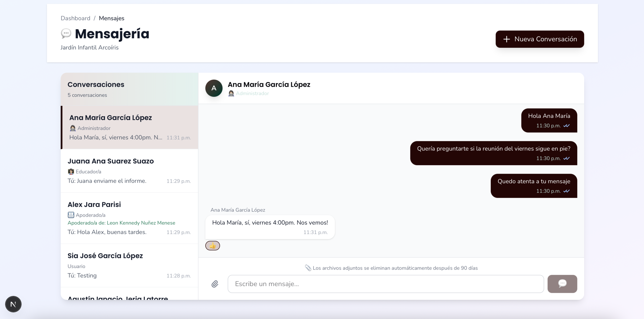Toggle the thumbs-up reaction badge
Screen dimensions: 644x319
point(213,246)
